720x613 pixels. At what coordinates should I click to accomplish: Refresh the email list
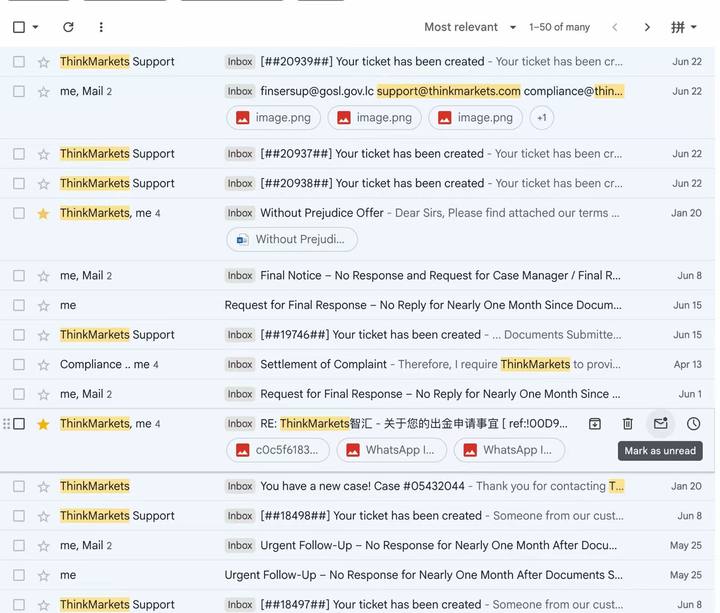[x=68, y=27]
